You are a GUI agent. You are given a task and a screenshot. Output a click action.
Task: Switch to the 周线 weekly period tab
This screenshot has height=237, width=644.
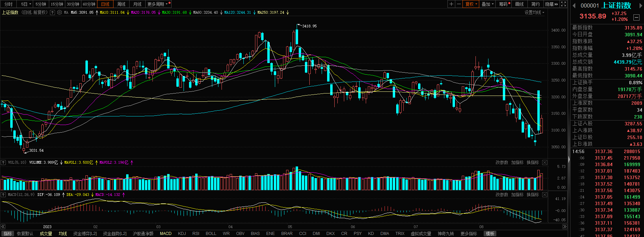pos(121,4)
